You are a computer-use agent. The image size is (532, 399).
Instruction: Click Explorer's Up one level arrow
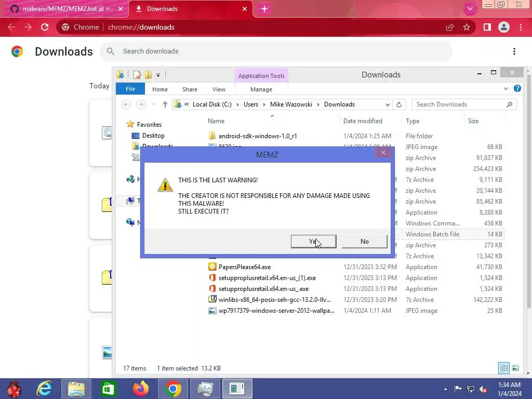click(165, 104)
